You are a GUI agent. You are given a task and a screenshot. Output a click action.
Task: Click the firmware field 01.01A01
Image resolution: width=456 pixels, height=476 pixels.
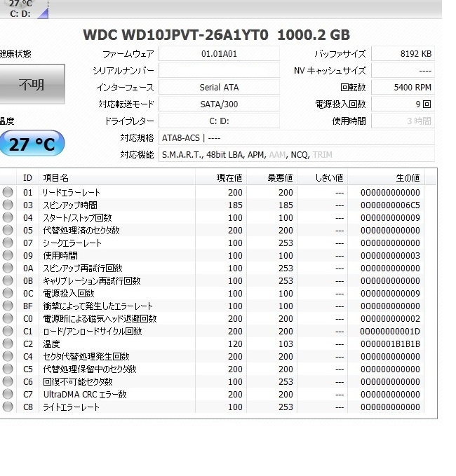tap(219, 54)
